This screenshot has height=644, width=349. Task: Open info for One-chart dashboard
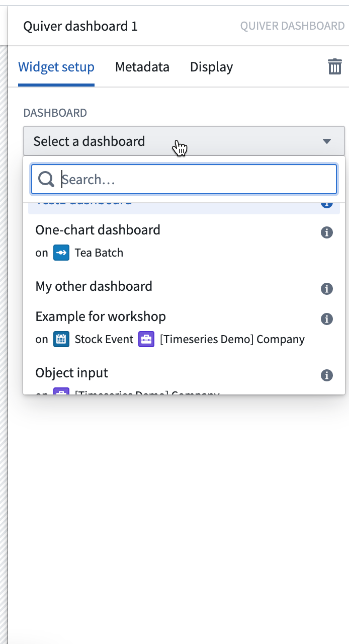click(327, 232)
